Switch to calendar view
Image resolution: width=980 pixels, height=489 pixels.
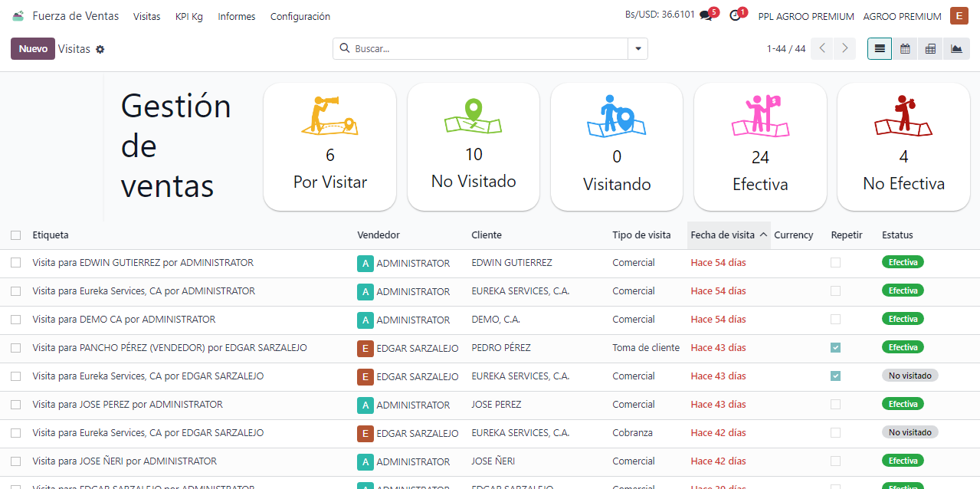(905, 49)
